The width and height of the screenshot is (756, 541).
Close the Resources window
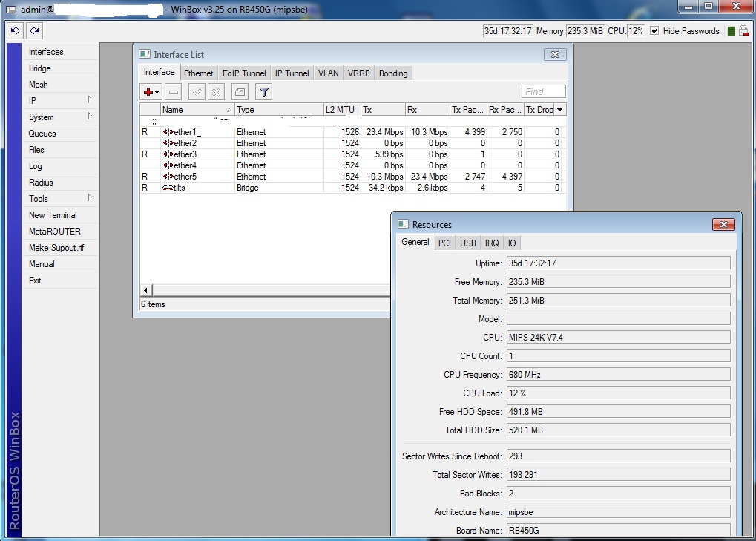723,224
